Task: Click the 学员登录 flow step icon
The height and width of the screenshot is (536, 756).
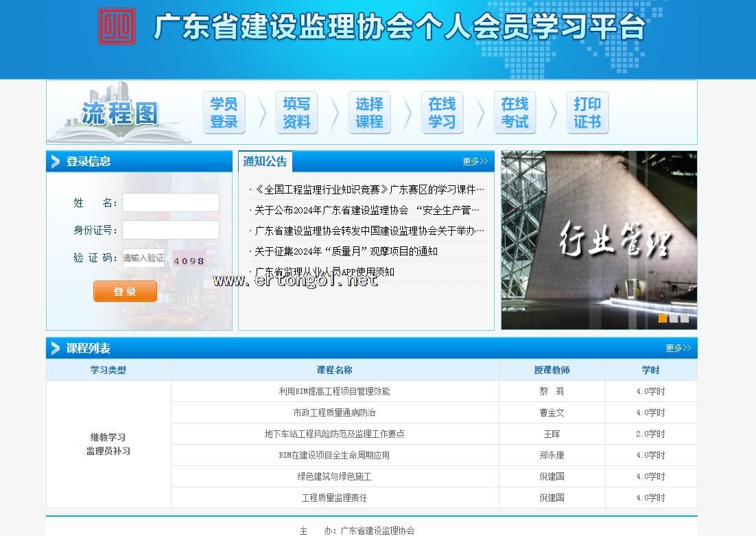Action: pos(224,113)
